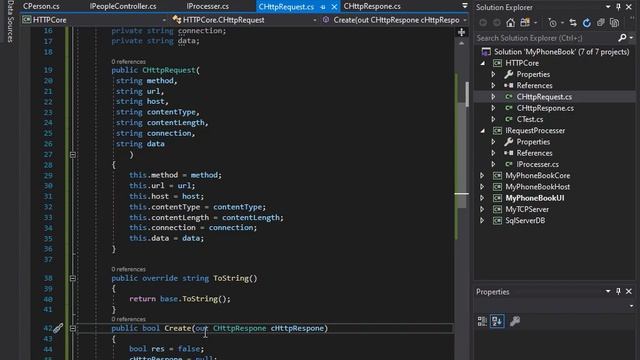
Task: Open Properties window position menu
Action: (x=608, y=291)
